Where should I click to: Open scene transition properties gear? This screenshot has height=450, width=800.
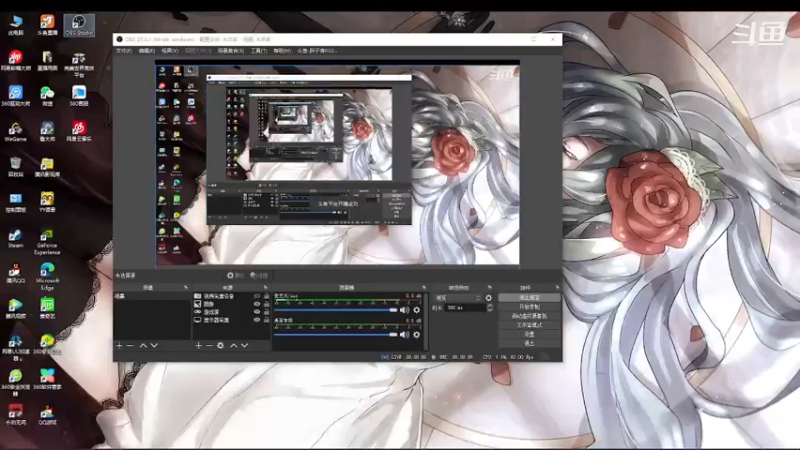pyautogui.click(x=489, y=298)
